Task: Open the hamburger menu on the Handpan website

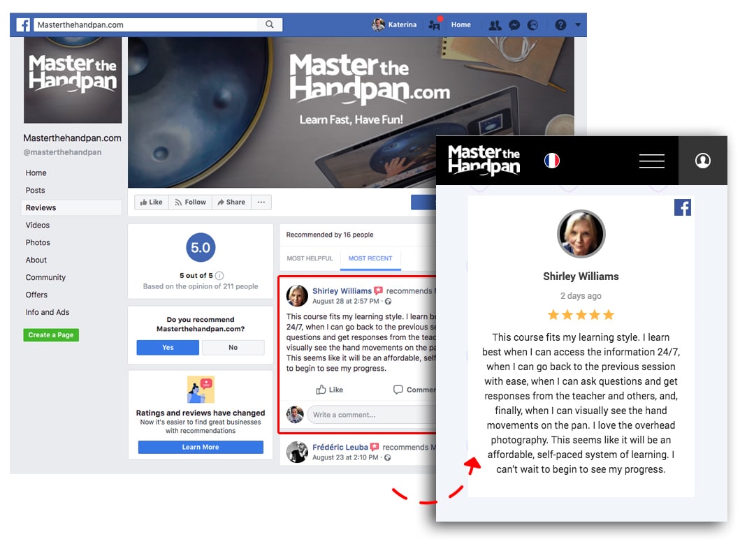Action: click(651, 160)
